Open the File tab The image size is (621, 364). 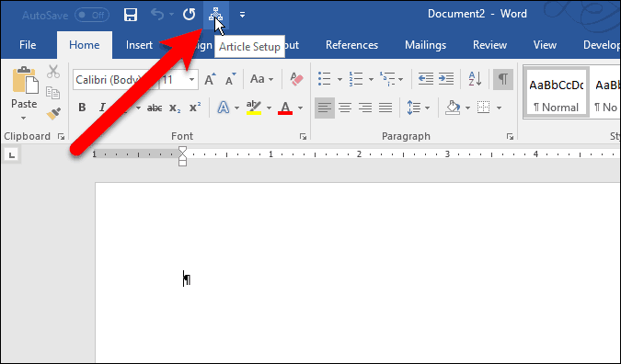pos(28,45)
